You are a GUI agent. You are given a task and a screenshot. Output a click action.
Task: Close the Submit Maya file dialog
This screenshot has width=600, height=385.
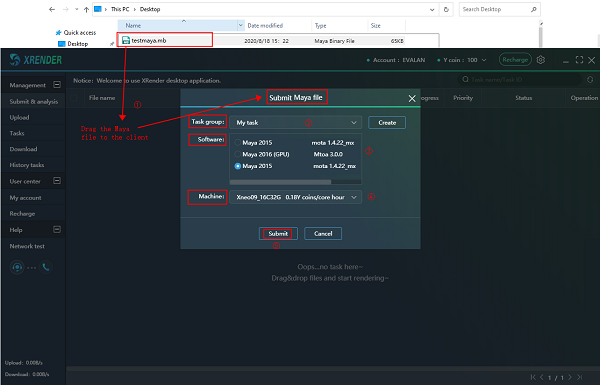pyautogui.click(x=412, y=99)
